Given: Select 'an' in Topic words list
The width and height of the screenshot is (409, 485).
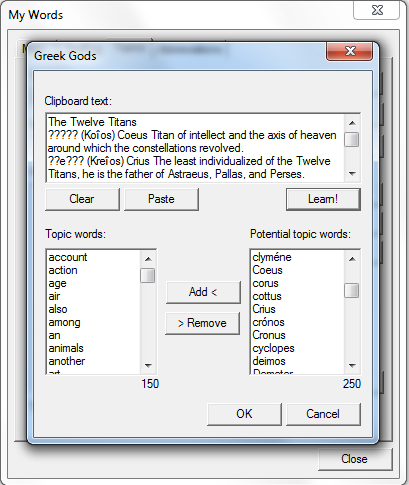Looking at the screenshot, I should click(93, 335).
